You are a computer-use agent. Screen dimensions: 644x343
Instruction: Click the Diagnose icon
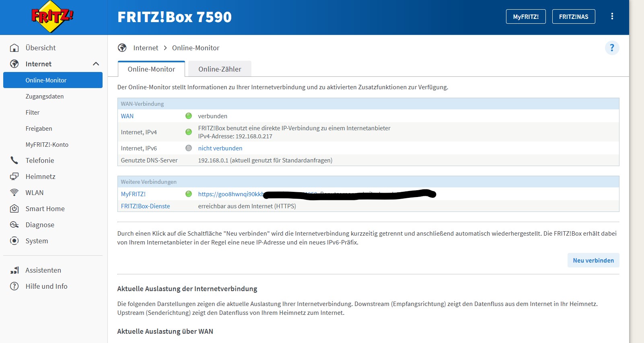pos(14,225)
